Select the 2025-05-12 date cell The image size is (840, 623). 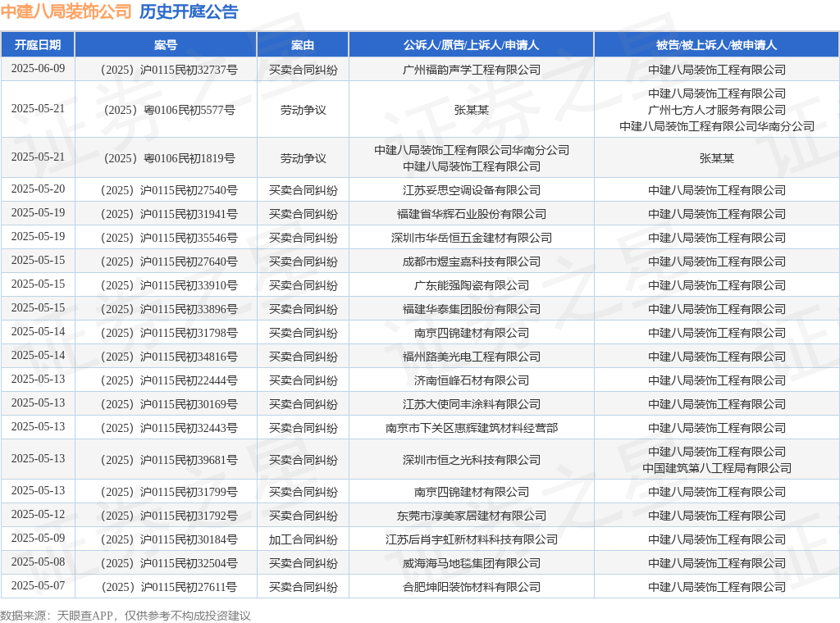pos(38,514)
